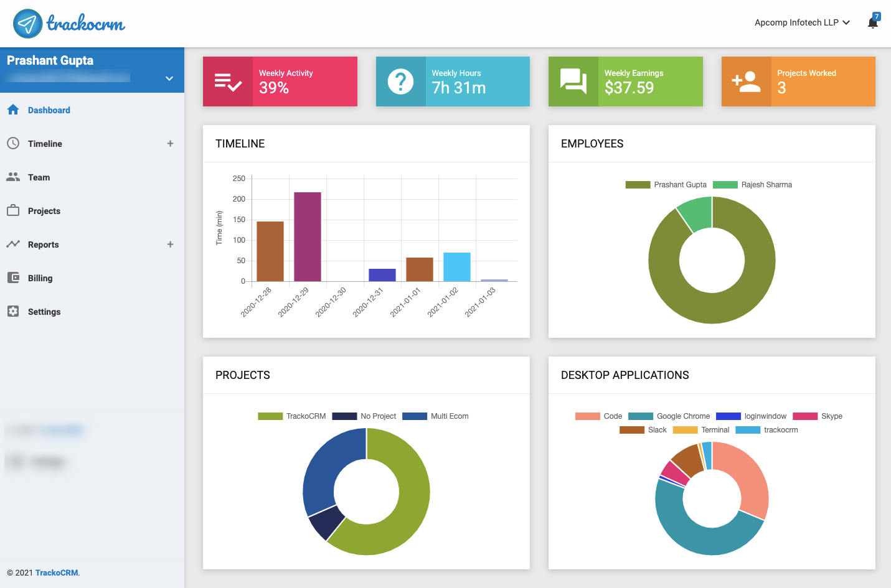Click the Weekly Hours question mark icon
Viewport: 891px width, 588px height.
[x=400, y=82]
